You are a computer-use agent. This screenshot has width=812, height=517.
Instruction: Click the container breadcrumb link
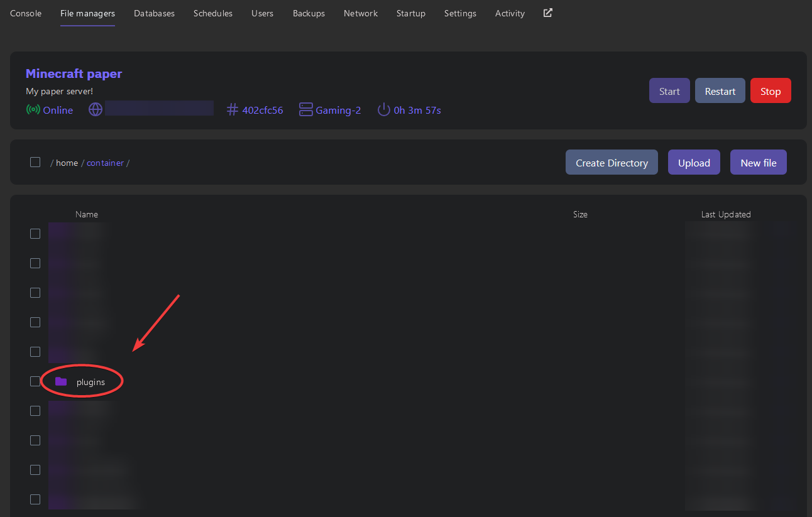(x=105, y=163)
